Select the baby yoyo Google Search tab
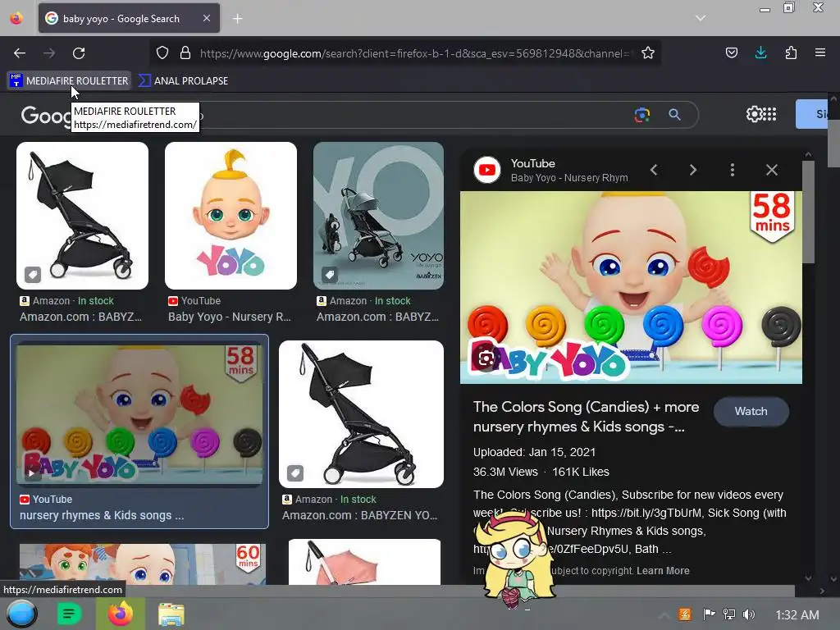The width and height of the screenshot is (840, 630). 129,18
